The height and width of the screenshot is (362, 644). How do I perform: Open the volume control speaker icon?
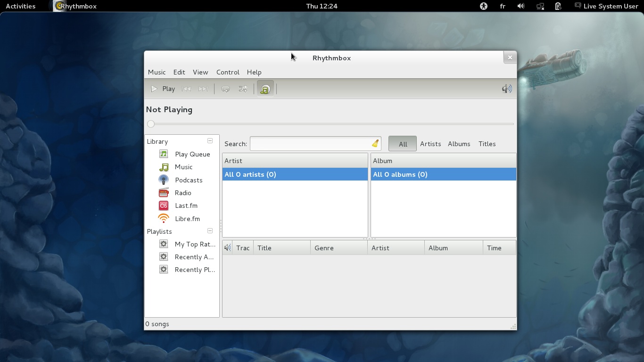(507, 89)
